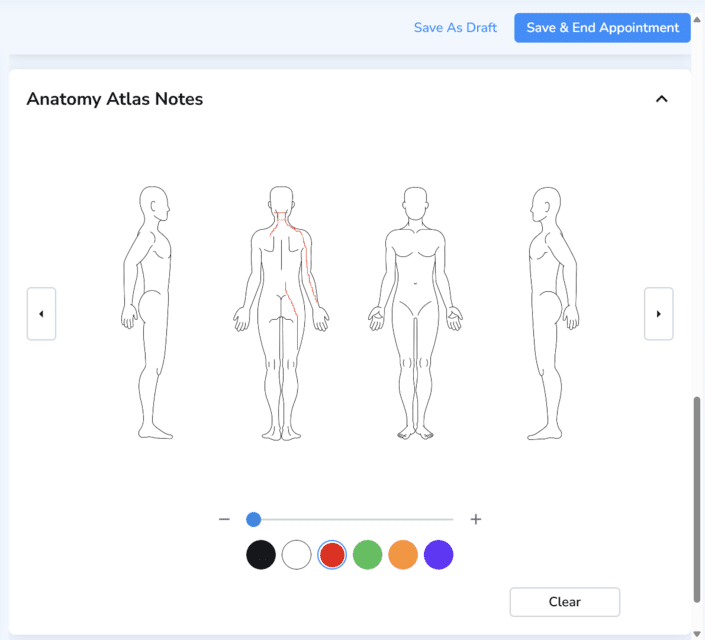
Task: Click Save & End Appointment button
Action: tap(602, 28)
